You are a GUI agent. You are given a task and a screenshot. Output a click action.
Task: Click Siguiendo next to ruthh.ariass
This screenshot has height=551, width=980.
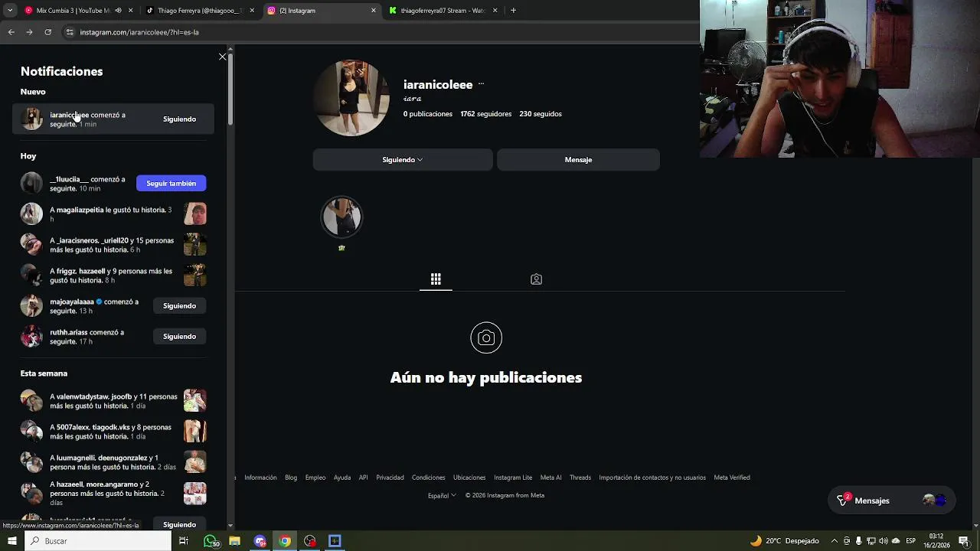tap(179, 337)
